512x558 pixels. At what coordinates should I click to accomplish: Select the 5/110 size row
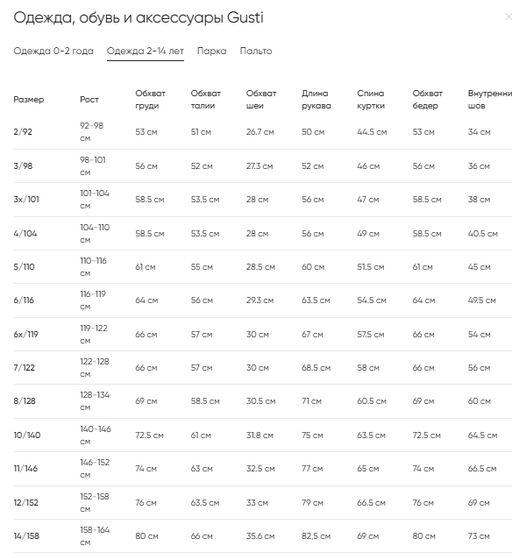tap(263, 267)
